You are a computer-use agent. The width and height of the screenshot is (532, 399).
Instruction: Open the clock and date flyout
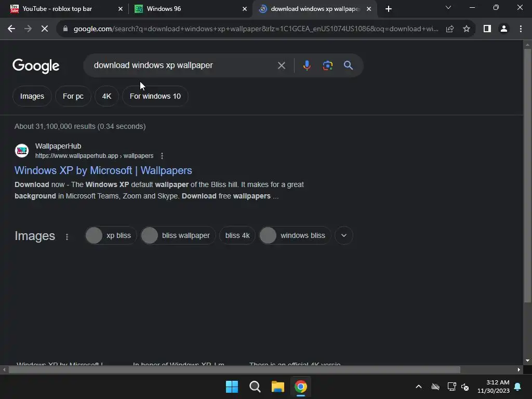(x=494, y=387)
